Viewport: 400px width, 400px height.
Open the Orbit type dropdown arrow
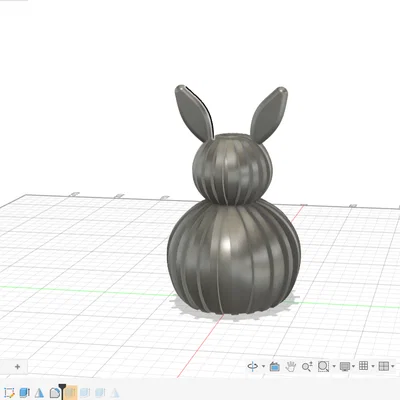point(263,366)
